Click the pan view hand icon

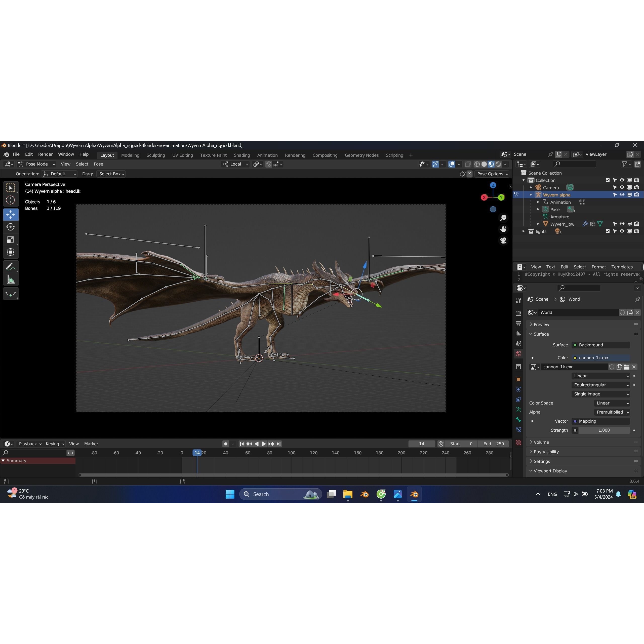503,229
